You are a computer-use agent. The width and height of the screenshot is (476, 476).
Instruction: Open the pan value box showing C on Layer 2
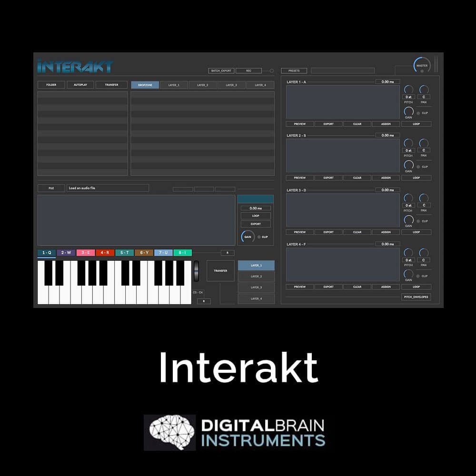tap(423, 149)
